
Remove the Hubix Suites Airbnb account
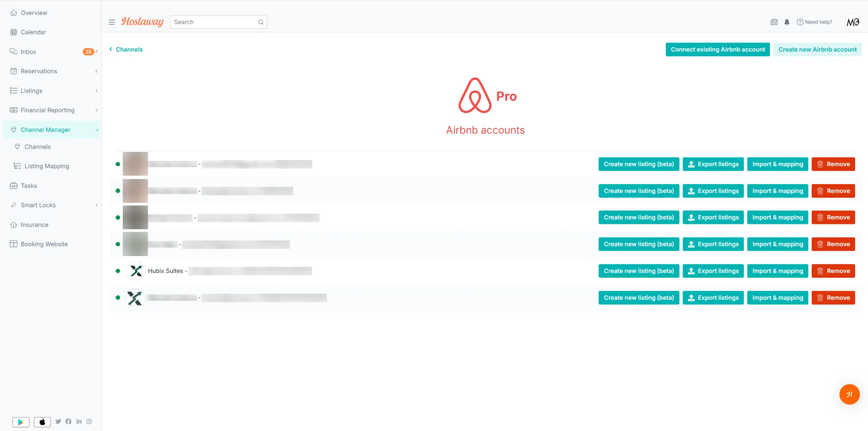(x=833, y=271)
